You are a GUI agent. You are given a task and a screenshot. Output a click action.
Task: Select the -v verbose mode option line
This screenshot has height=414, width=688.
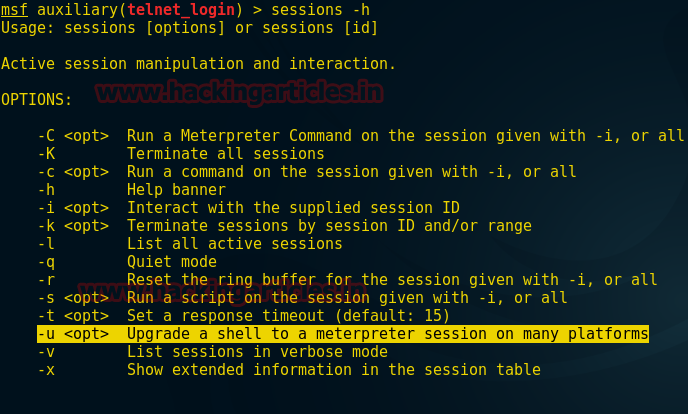[212, 352]
